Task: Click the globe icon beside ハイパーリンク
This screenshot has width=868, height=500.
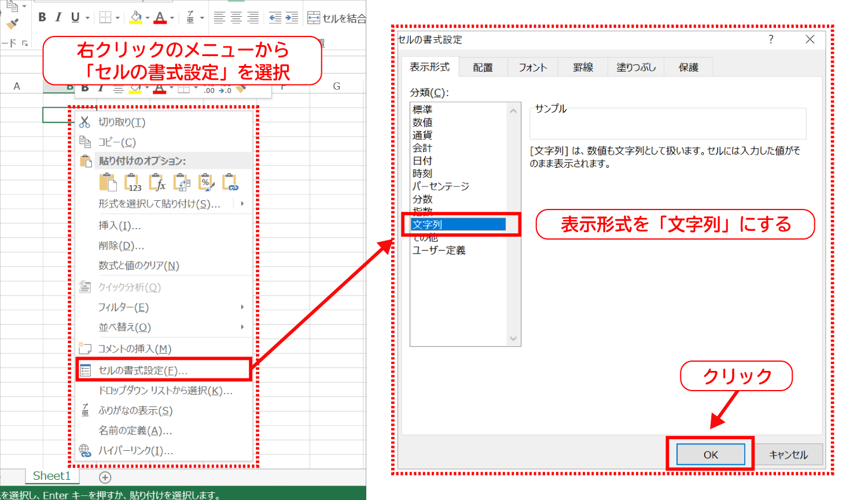Action: pyautogui.click(x=85, y=450)
